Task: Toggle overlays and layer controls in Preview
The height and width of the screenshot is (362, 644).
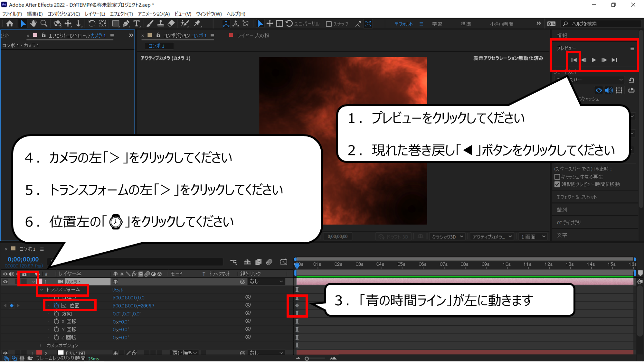Action: (x=619, y=90)
